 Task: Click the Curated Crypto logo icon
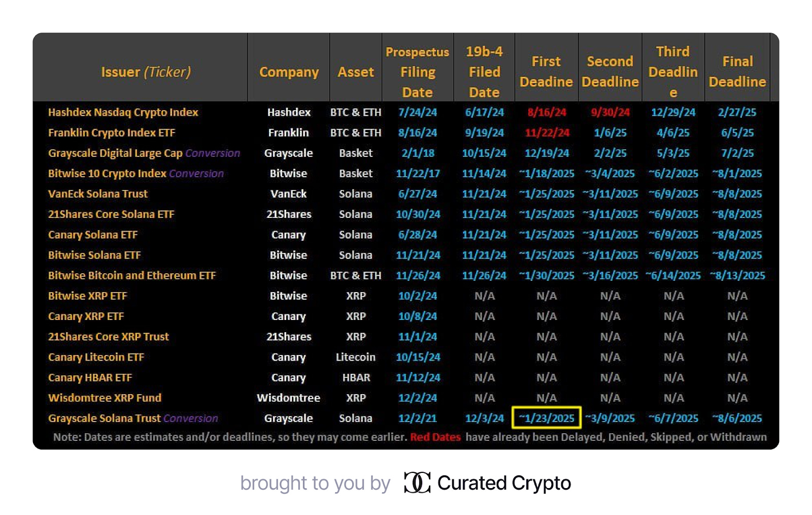(x=417, y=482)
